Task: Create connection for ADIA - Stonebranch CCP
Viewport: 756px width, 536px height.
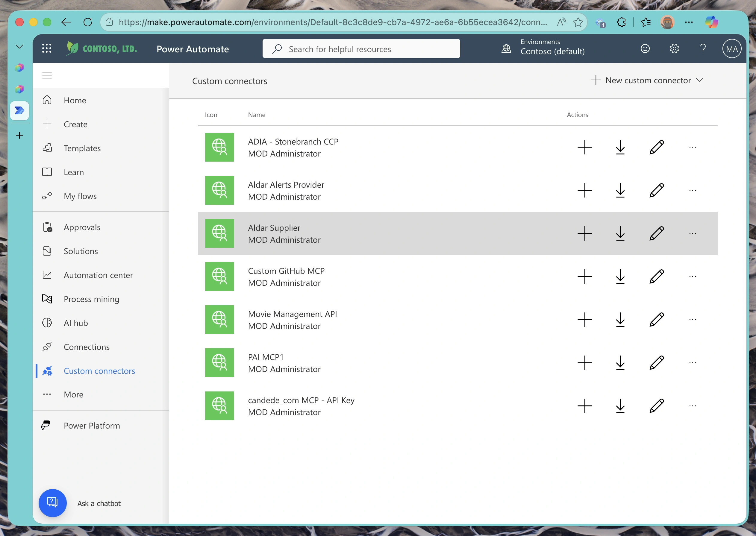Action: point(585,147)
